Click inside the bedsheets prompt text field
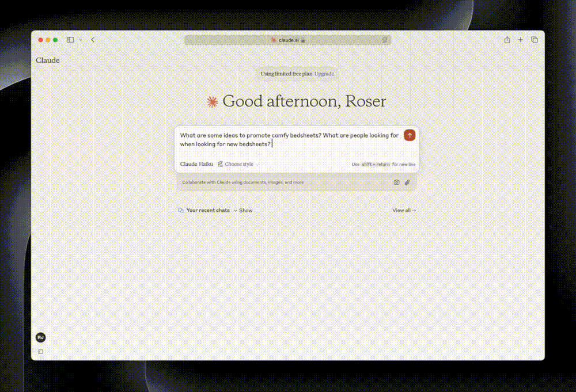Screen dimensions: 576x392 pos(290,140)
